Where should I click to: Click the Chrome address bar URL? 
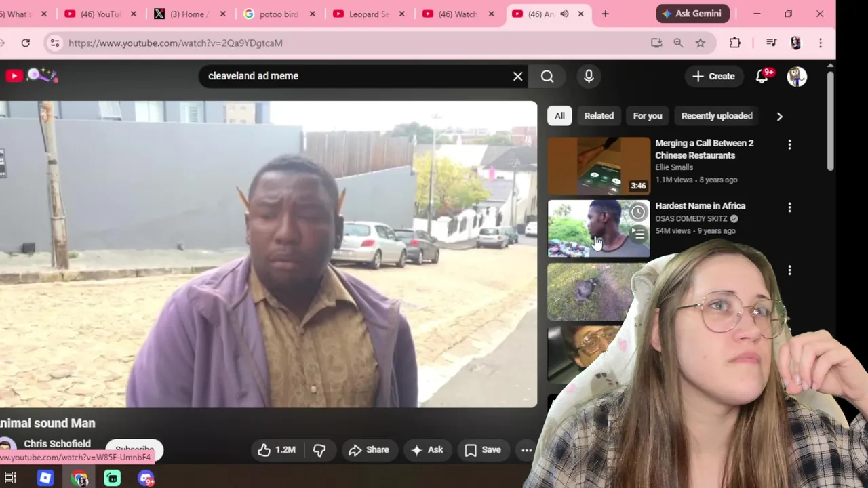[176, 43]
